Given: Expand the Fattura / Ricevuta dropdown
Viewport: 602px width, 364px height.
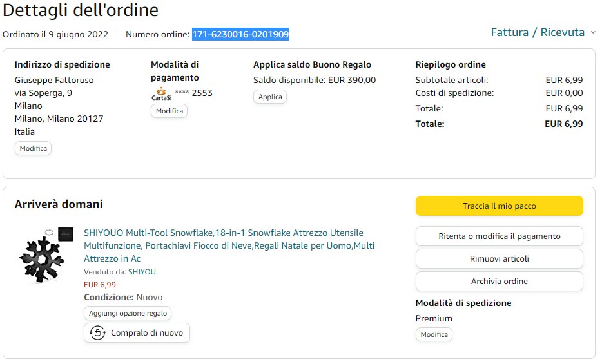Looking at the screenshot, I should (x=538, y=32).
